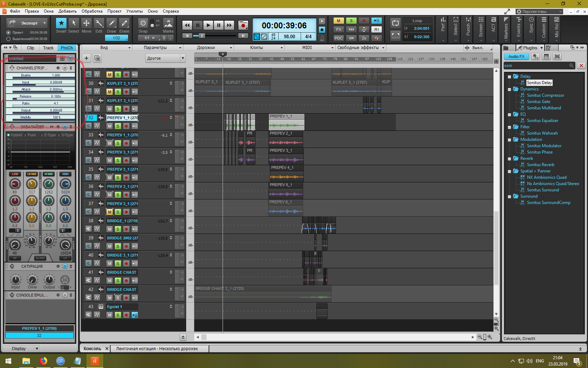Select the Draw pencil tool
588x368 pixels.
coord(112,23)
